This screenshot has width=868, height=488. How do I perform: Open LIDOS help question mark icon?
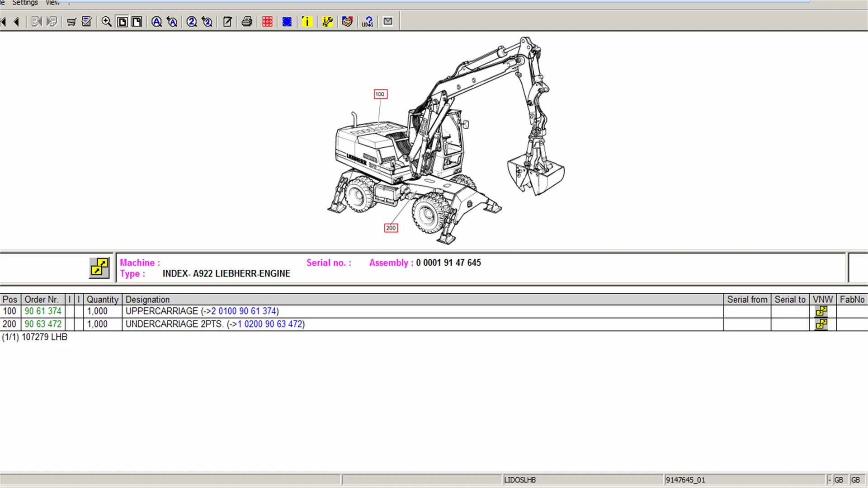[368, 22]
